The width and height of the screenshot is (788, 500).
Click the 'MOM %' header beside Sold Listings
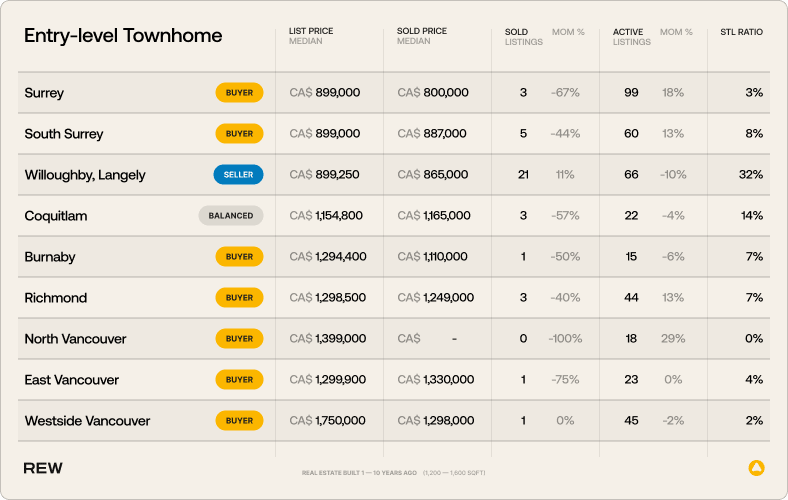568,32
